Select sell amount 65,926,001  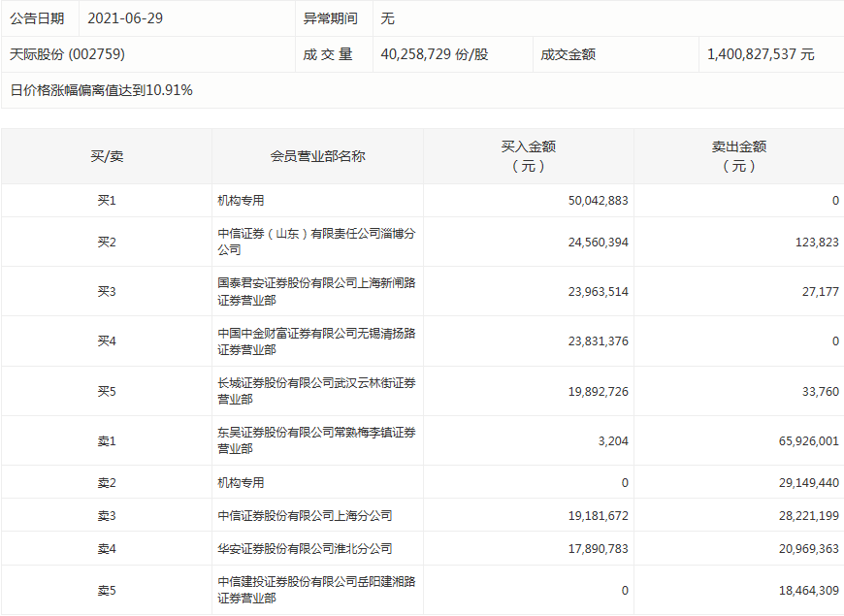tap(808, 441)
